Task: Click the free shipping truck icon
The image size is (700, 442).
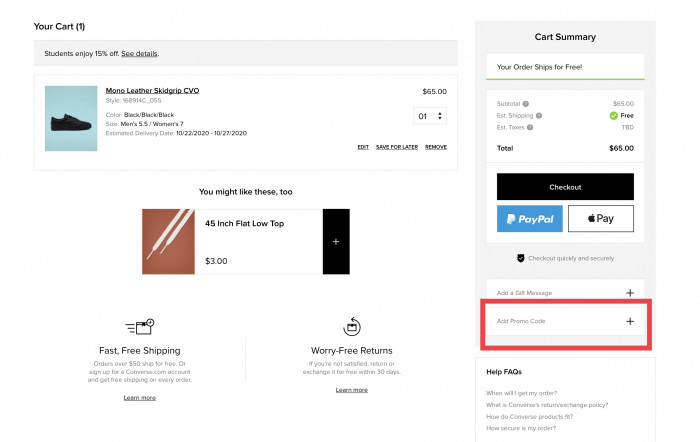Action: (x=139, y=328)
